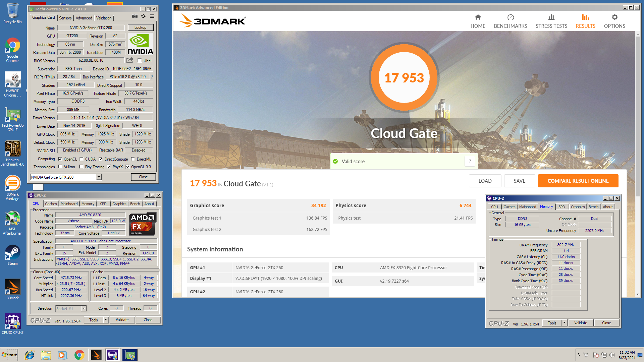Open the GPU-Z hamburger menu
This screenshot has width=644, height=362.
tap(152, 16)
